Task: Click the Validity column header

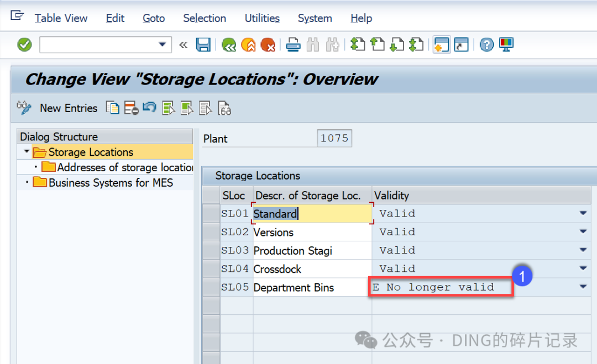Action: tap(481, 196)
